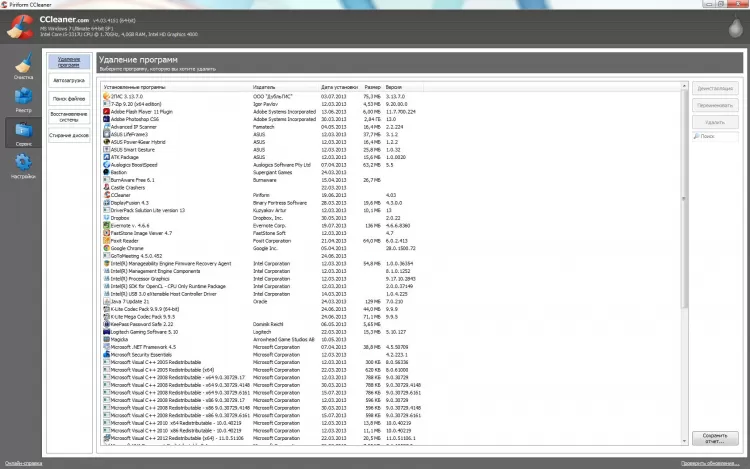Select the Сервис tools section icon
The height and width of the screenshot is (469, 750).
(x=23, y=131)
